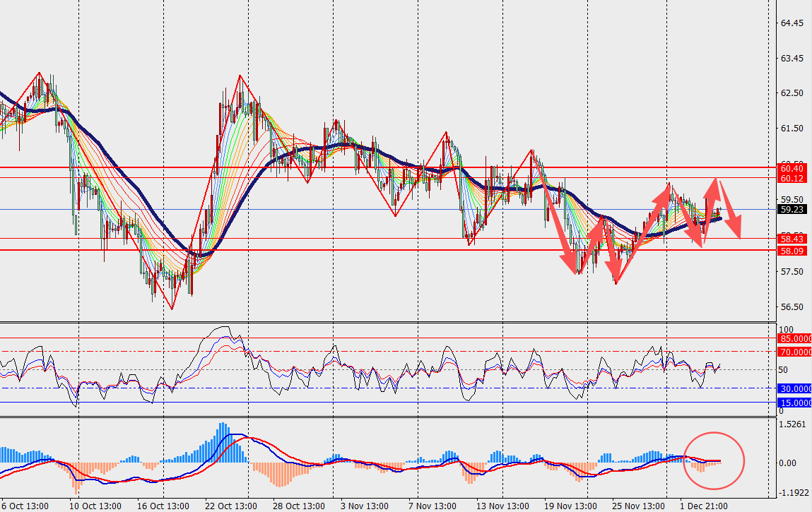Select the red 58.09 support level label
The width and height of the screenshot is (812, 512).
(791, 251)
